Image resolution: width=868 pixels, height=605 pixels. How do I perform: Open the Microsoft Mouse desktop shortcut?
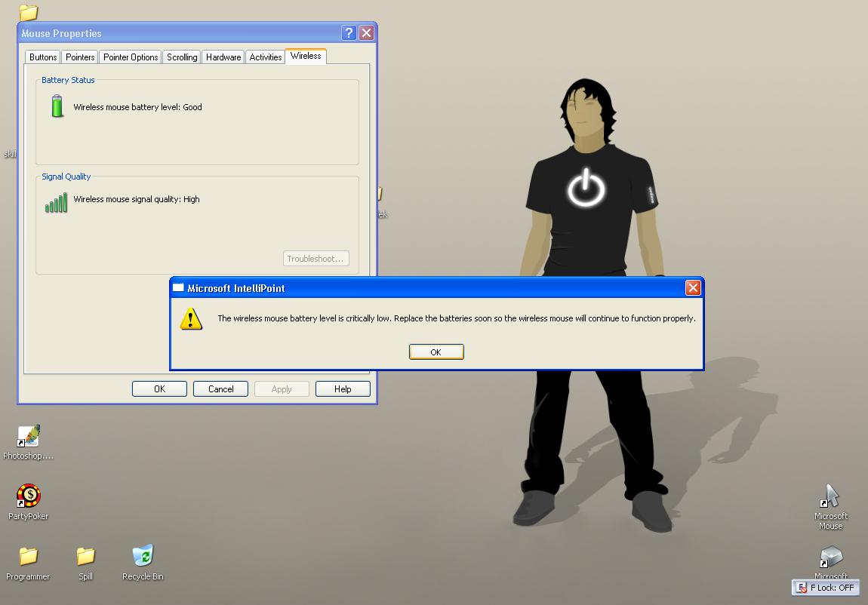(x=830, y=507)
